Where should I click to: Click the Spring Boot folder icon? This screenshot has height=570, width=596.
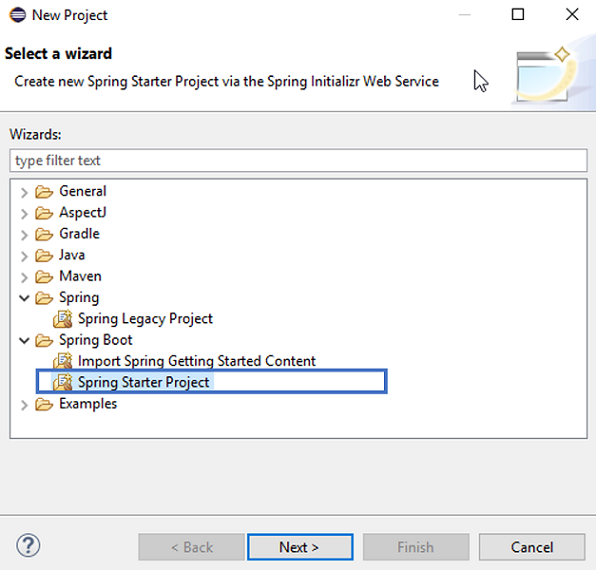tap(44, 341)
